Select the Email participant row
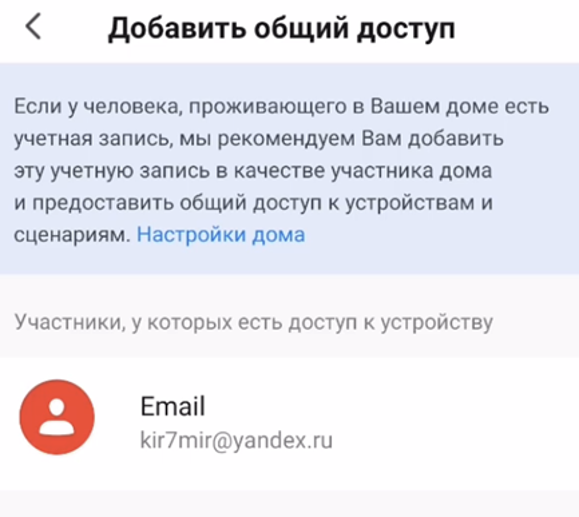Screen dimensions: 579x517 (x=290, y=424)
